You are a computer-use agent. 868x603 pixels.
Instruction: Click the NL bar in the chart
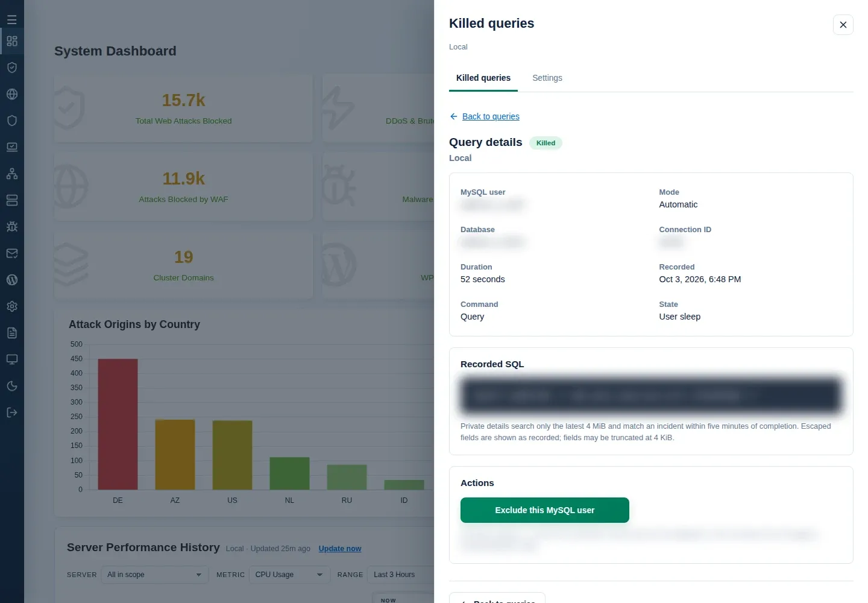(x=289, y=473)
